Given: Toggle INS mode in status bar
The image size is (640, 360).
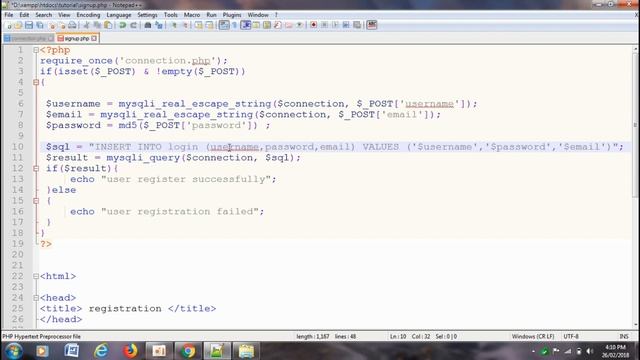Looking at the screenshot, I should (x=624, y=336).
